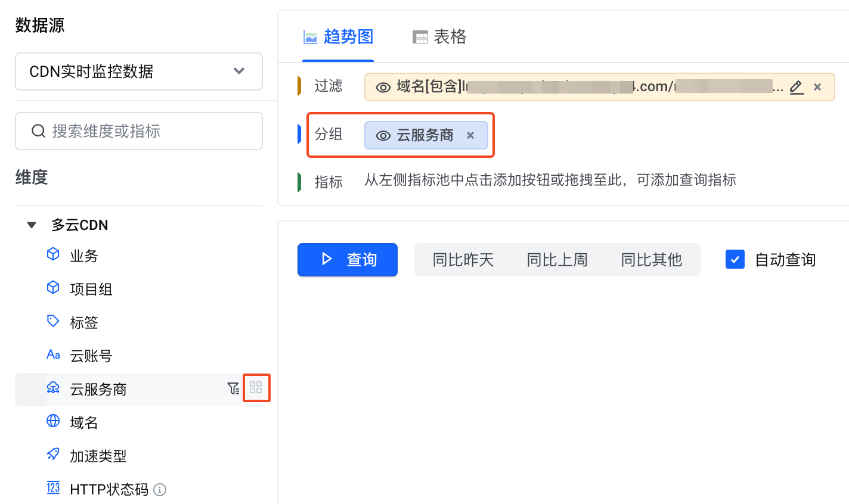Select the 云服务商 dimension row
The image size is (849, 504).
pyautogui.click(x=138, y=390)
